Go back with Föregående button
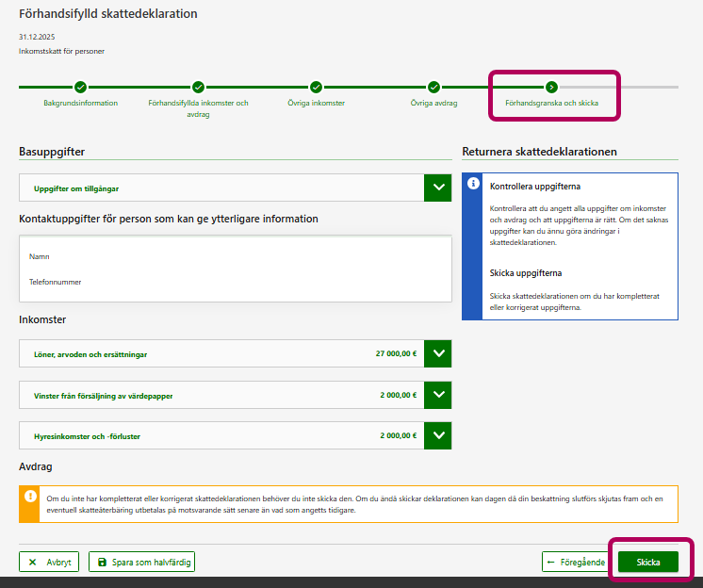703x588 pixels. pyautogui.click(x=575, y=563)
